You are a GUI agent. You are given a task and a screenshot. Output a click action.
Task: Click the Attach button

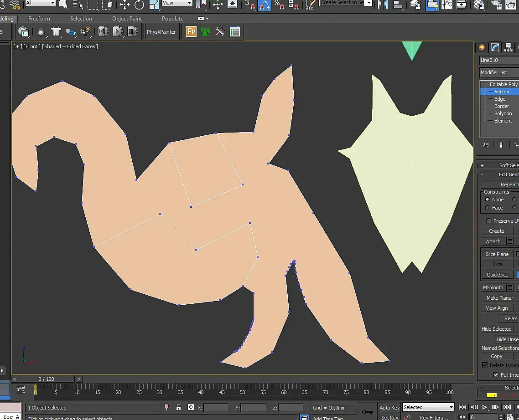click(x=493, y=241)
